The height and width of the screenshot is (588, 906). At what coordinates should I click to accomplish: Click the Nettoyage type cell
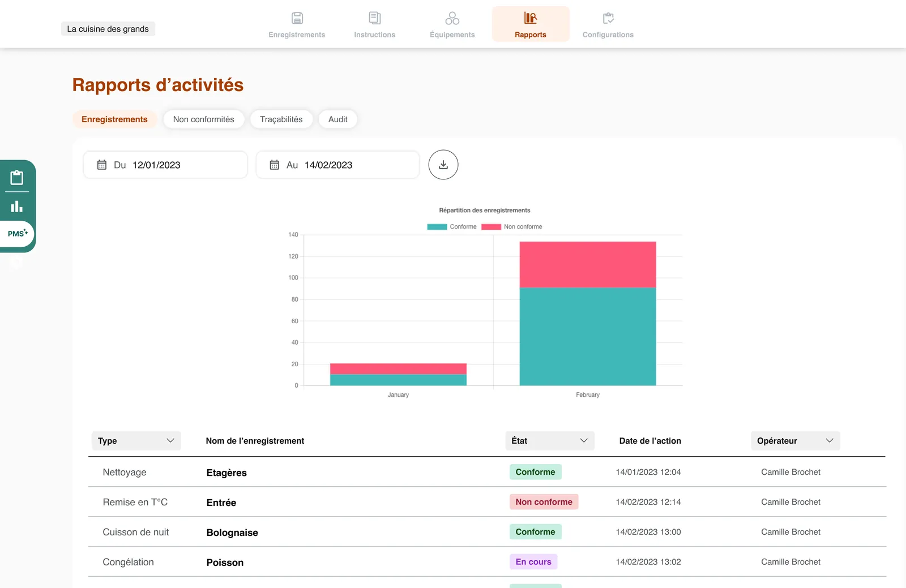pyautogui.click(x=125, y=472)
